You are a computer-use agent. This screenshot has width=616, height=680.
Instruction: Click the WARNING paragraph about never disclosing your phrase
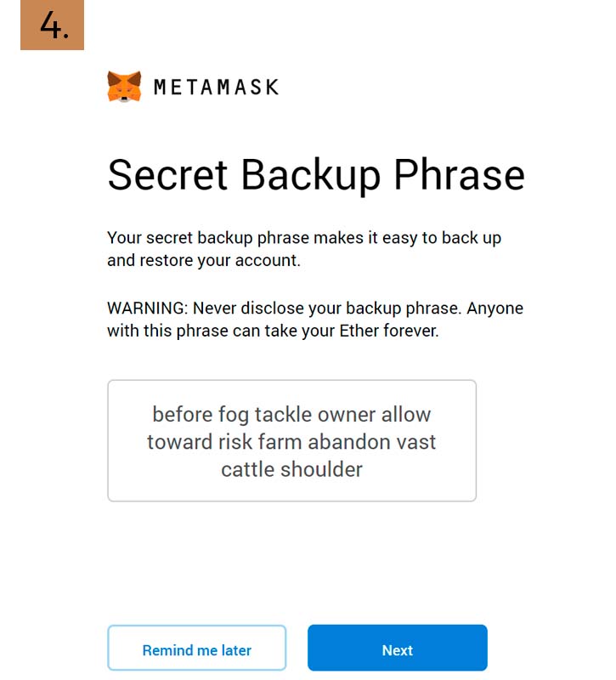315,320
